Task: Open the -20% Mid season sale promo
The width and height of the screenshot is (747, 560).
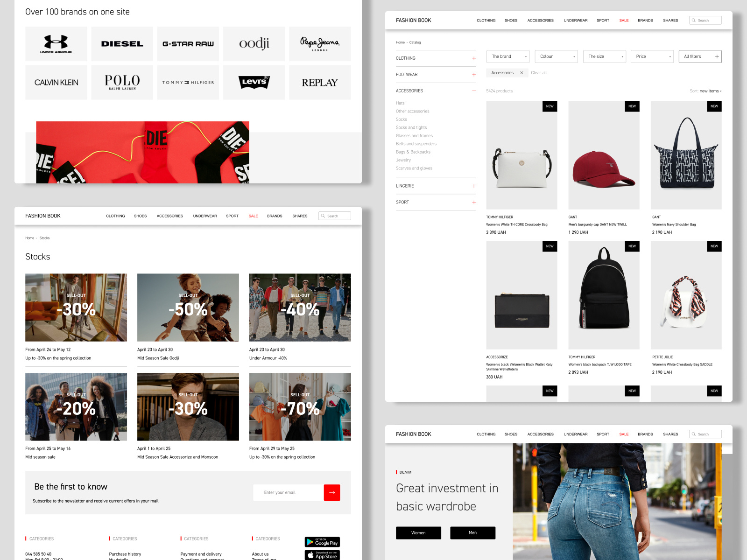Action: coord(76,407)
